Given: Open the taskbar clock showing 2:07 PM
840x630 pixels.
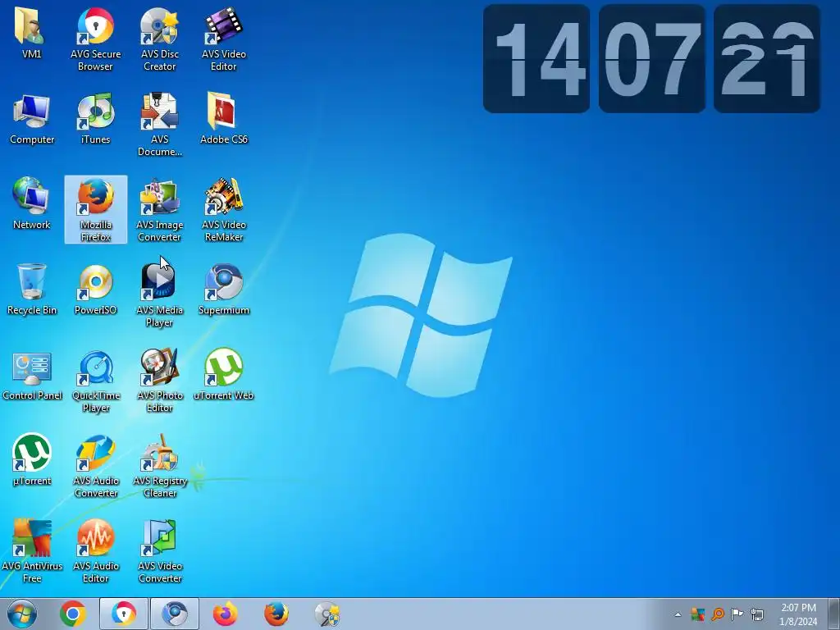Looking at the screenshot, I should [x=798, y=614].
